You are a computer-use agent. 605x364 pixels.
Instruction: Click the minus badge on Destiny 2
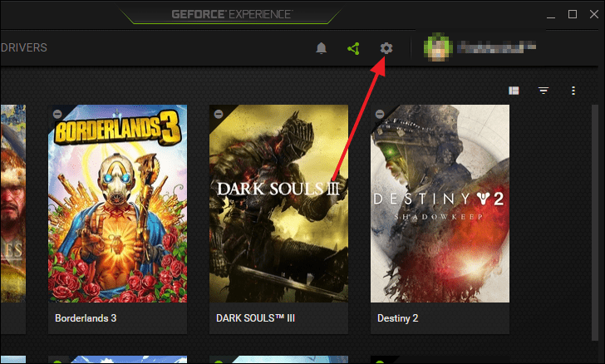(380, 114)
